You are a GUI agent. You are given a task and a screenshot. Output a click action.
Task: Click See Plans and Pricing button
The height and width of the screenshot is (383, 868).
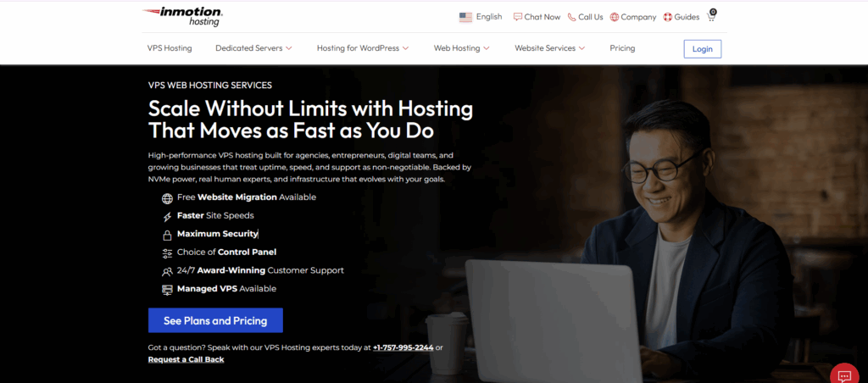[215, 320]
